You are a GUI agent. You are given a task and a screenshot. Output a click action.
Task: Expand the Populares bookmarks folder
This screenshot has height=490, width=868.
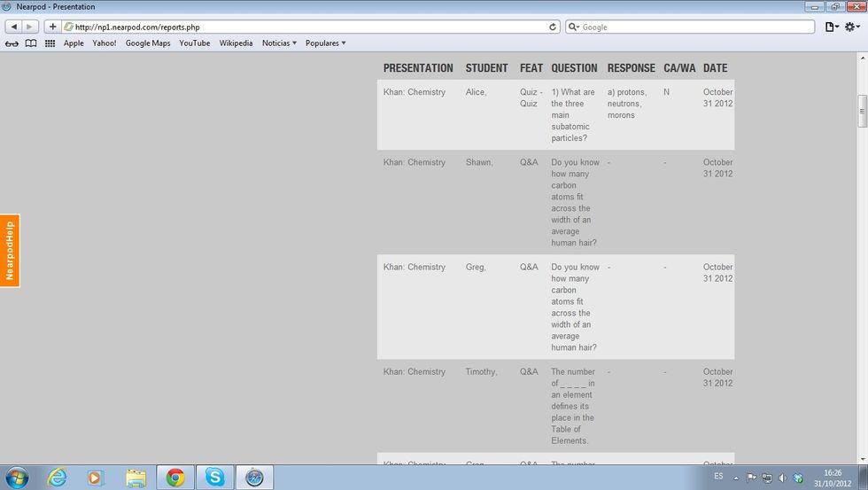[326, 43]
